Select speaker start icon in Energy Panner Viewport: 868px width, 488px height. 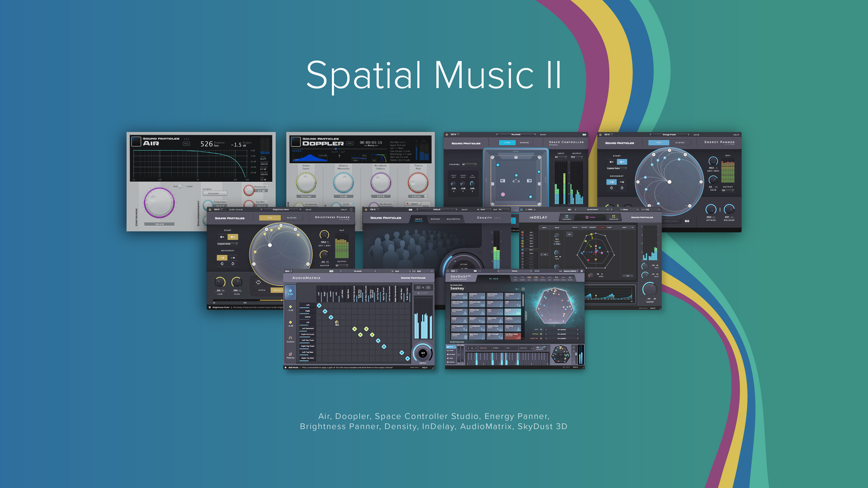[611, 162]
